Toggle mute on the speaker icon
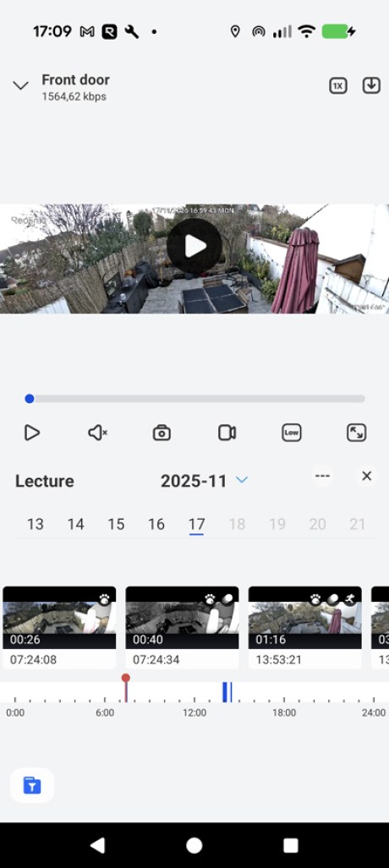389x868 pixels. pyautogui.click(x=97, y=433)
